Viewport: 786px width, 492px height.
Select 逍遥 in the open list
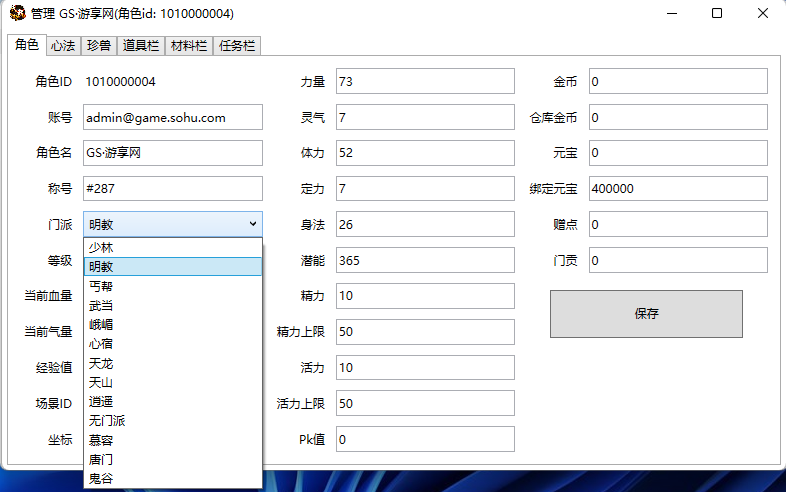coord(101,402)
